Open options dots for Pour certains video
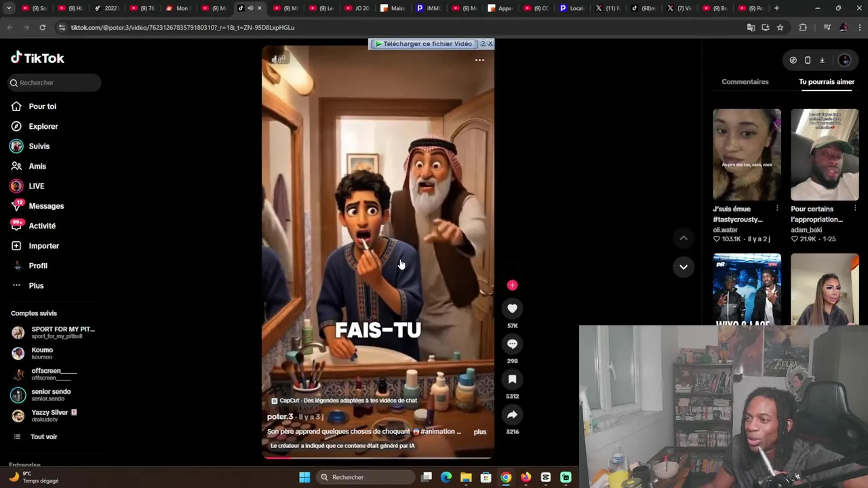Image resolution: width=868 pixels, height=488 pixels. [x=855, y=208]
